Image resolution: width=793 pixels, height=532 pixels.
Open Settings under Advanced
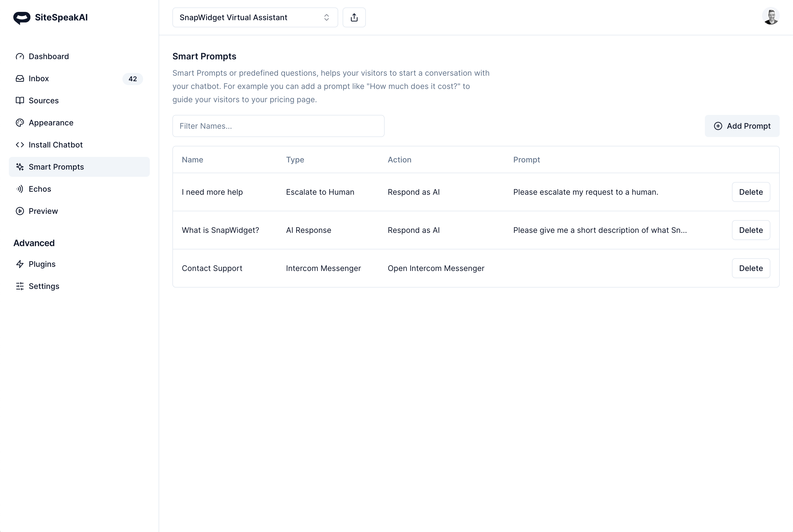pos(79,286)
